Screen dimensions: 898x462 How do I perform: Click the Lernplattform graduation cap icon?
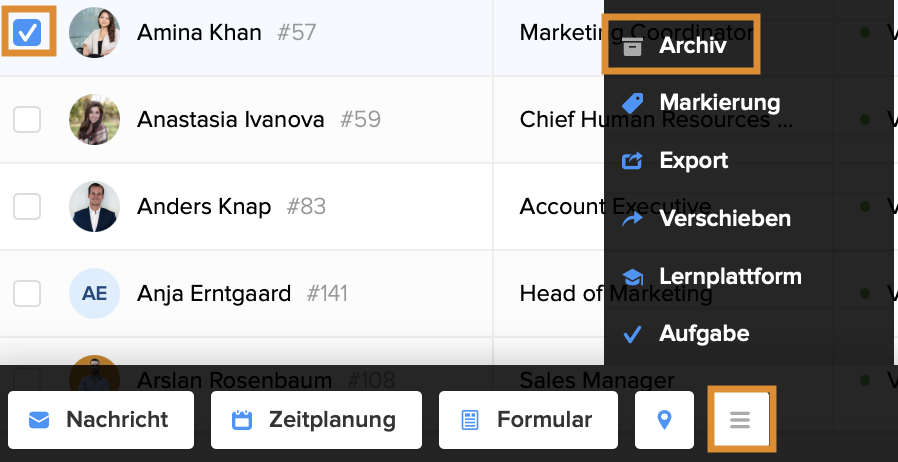(632, 277)
